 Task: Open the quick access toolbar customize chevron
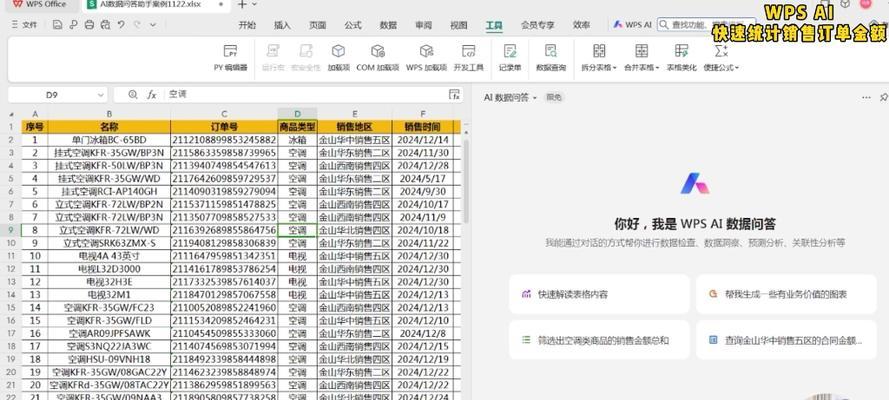[153, 25]
